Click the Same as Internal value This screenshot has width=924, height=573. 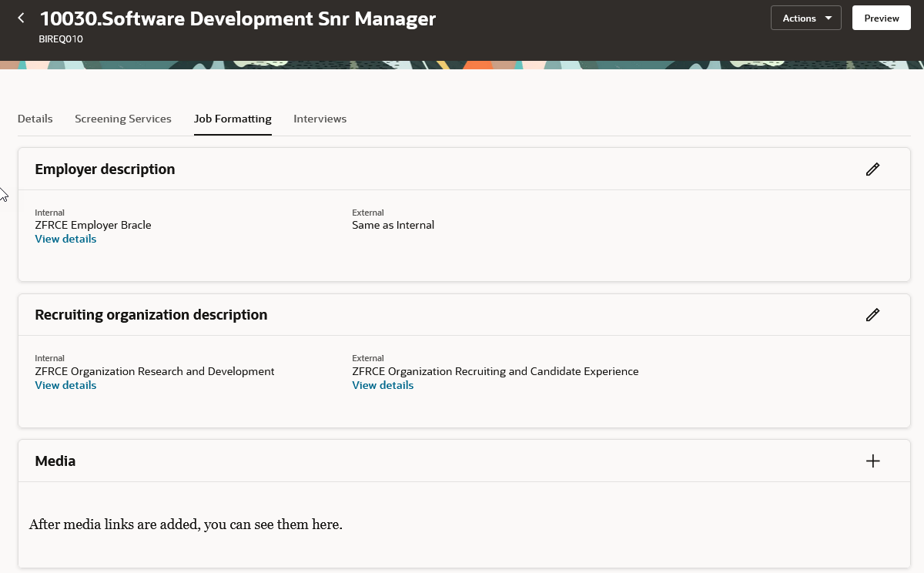click(x=393, y=225)
